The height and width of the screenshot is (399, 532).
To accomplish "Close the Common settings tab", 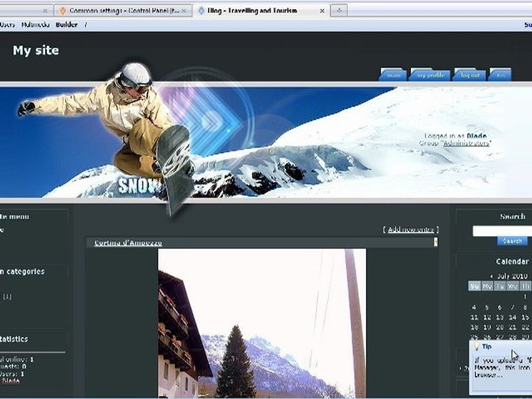I will click(x=183, y=11).
